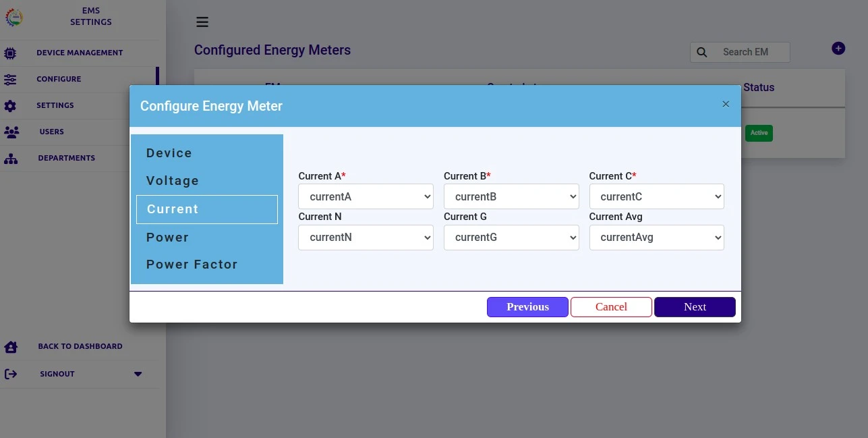The width and height of the screenshot is (868, 438).
Task: Click the Users group icon
Action: click(11, 132)
